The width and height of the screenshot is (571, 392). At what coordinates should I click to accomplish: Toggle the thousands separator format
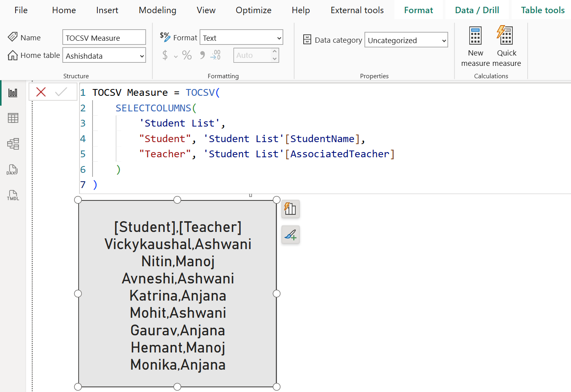tap(202, 55)
